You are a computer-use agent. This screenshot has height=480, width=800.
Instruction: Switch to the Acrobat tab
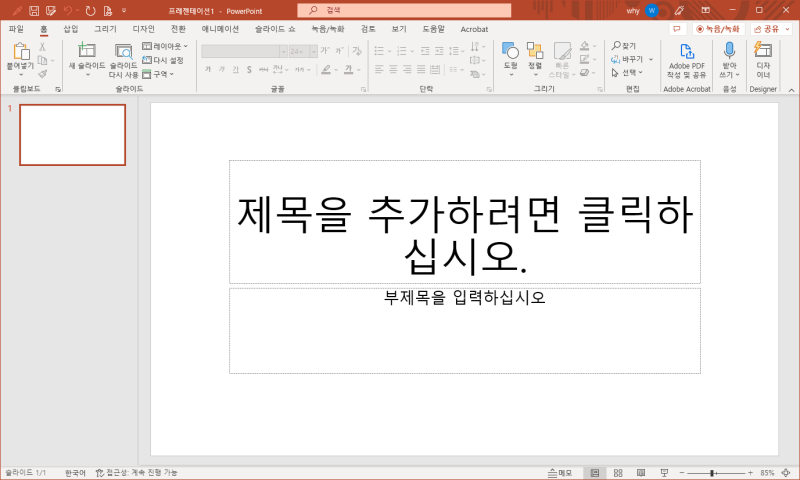point(474,29)
